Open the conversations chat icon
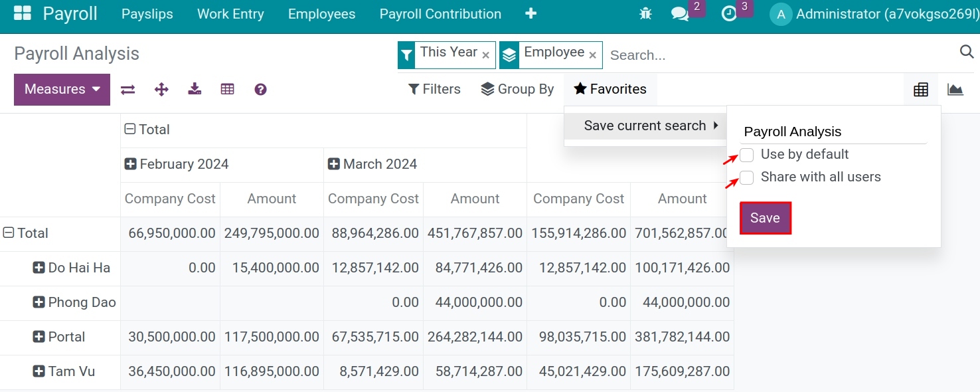 pyautogui.click(x=680, y=13)
